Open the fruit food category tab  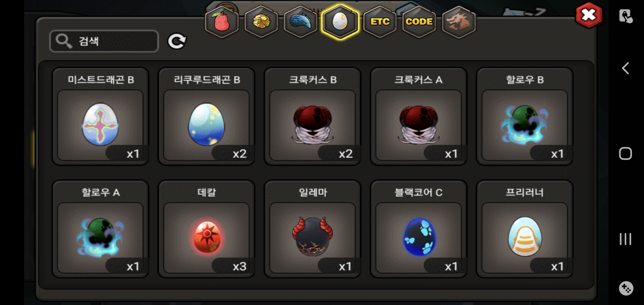point(222,22)
